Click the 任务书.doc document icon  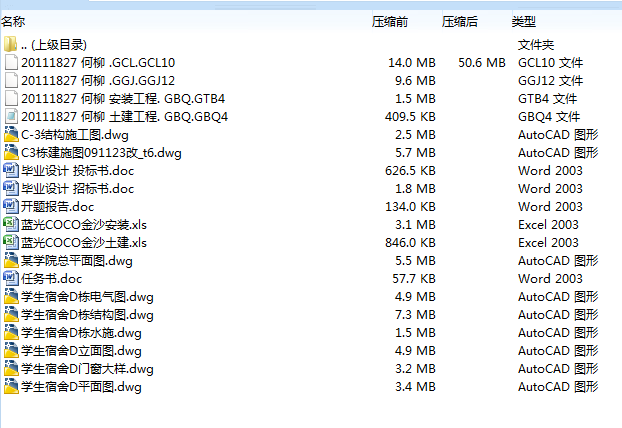point(11,279)
